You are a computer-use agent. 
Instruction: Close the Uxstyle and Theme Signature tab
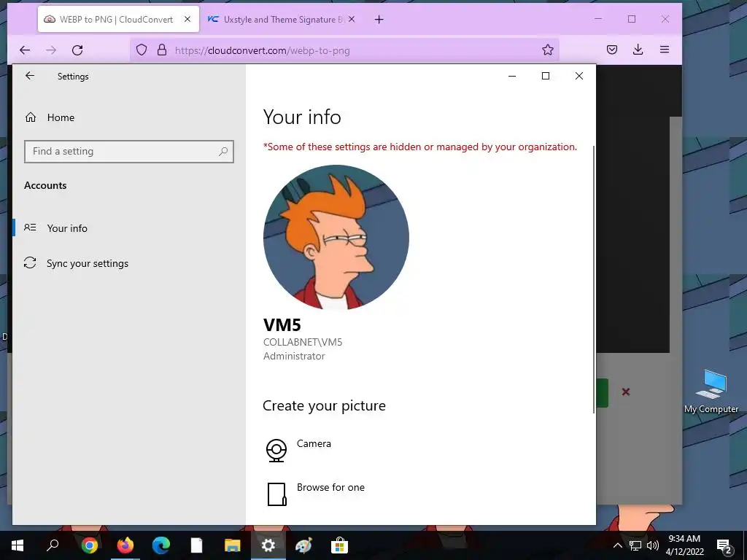point(352,19)
